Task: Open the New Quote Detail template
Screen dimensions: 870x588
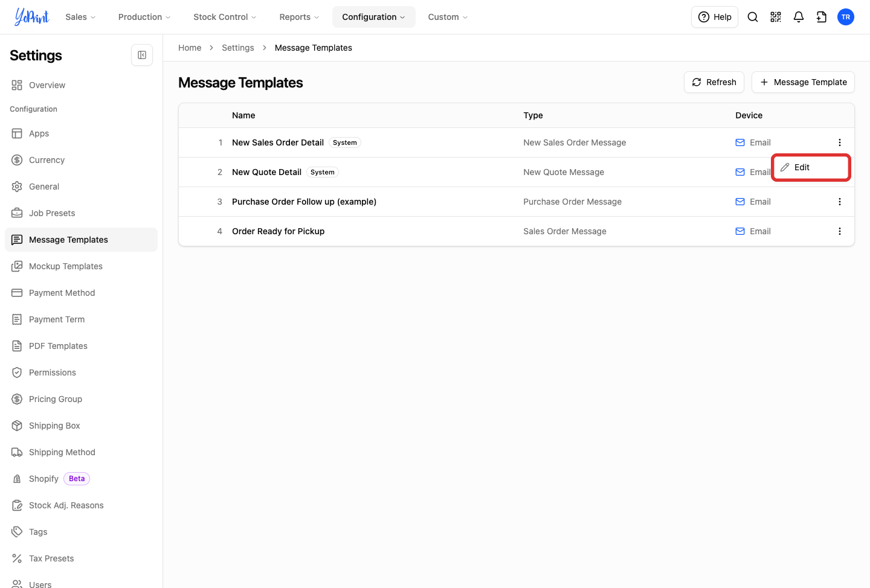Action: click(x=266, y=172)
